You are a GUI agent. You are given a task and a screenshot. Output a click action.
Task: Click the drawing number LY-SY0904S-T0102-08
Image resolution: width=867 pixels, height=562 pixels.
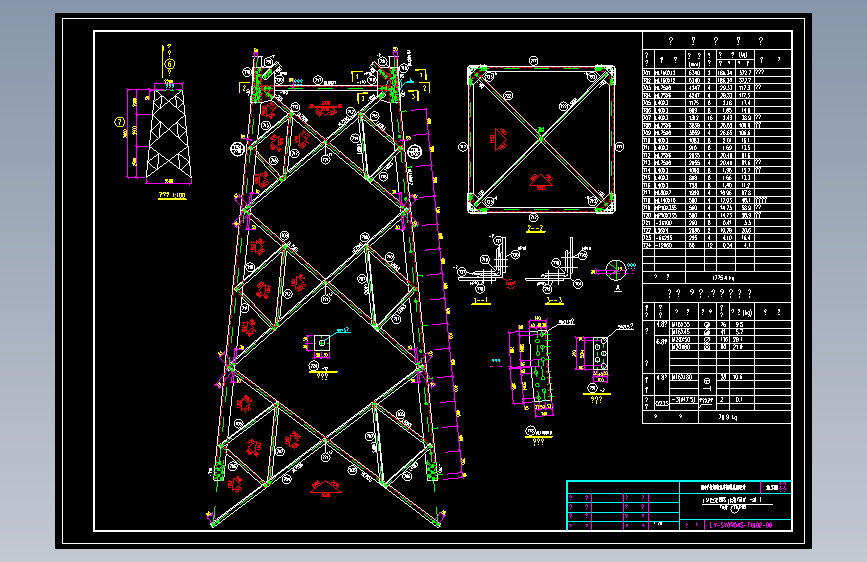741,525
